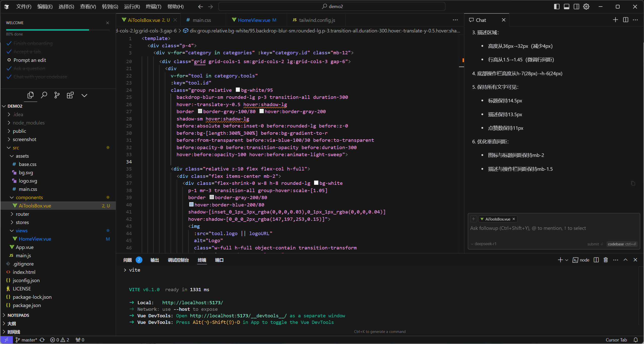Expand the router folder
The image size is (644, 344).
click(x=58, y=214)
